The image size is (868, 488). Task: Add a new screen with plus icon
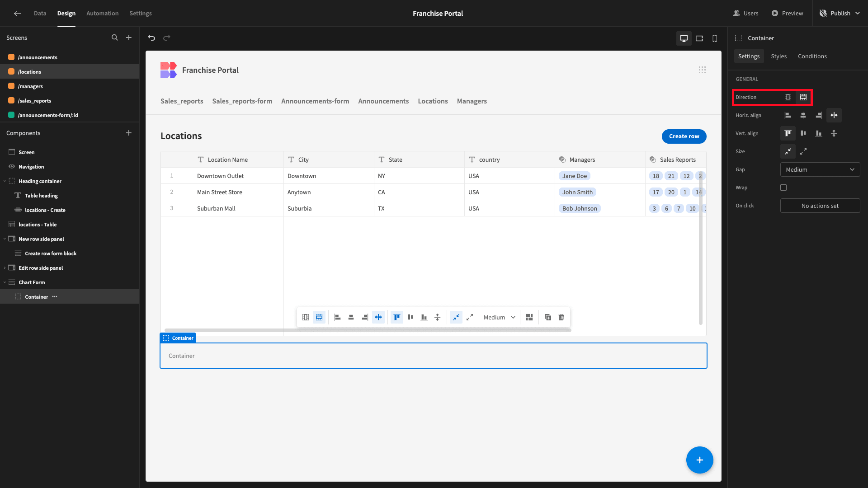click(129, 38)
